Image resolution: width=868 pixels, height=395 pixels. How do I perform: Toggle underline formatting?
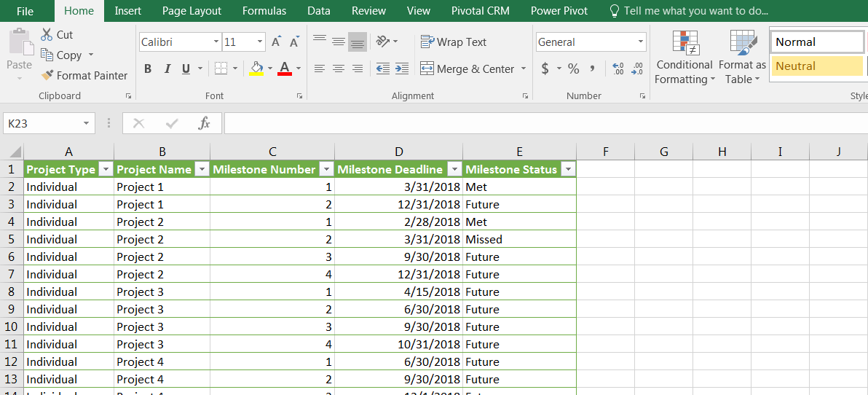186,69
